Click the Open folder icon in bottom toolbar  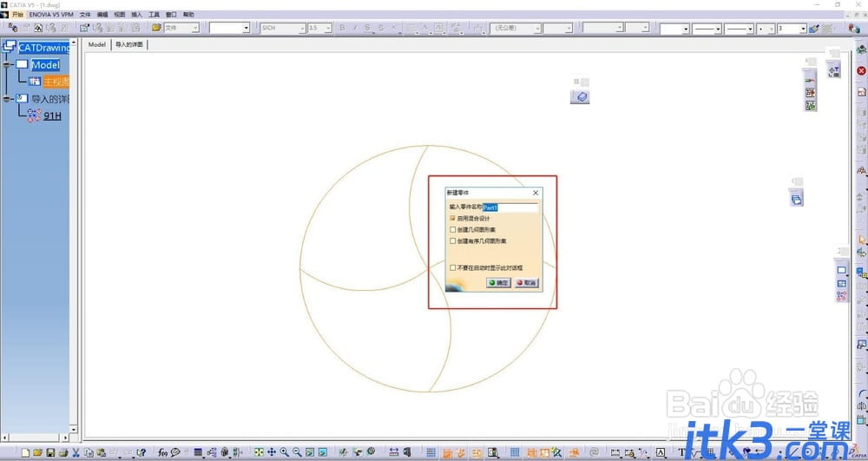37,452
